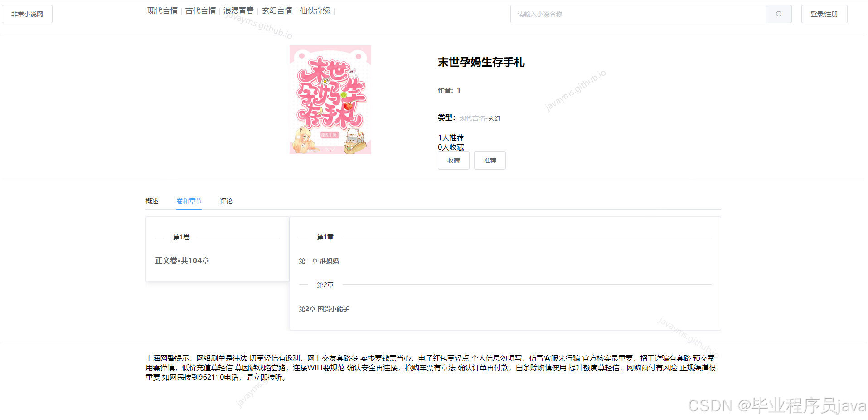Viewport: 868px width, 420px height.
Task: Focus the novel name search field
Action: 638,14
